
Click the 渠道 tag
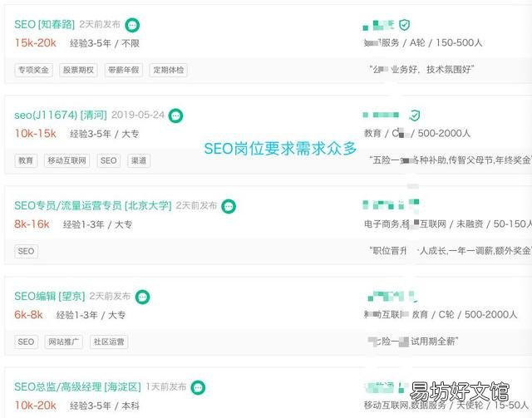click(x=139, y=160)
